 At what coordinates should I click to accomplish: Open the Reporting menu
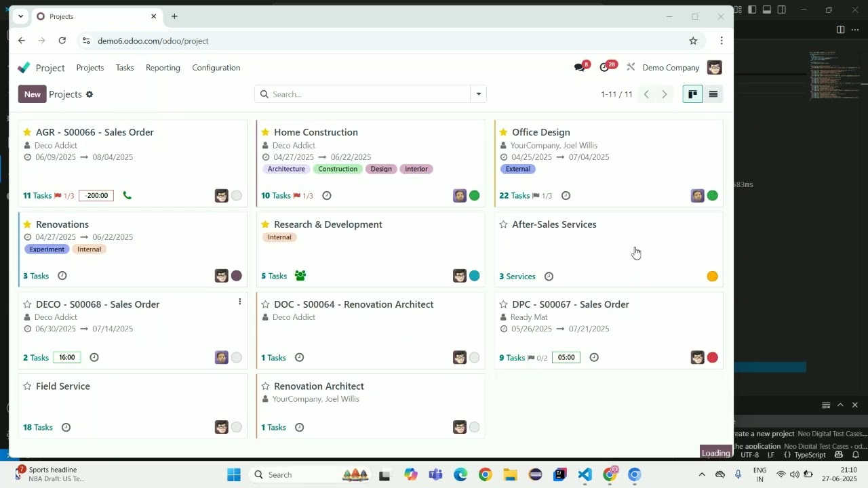163,68
